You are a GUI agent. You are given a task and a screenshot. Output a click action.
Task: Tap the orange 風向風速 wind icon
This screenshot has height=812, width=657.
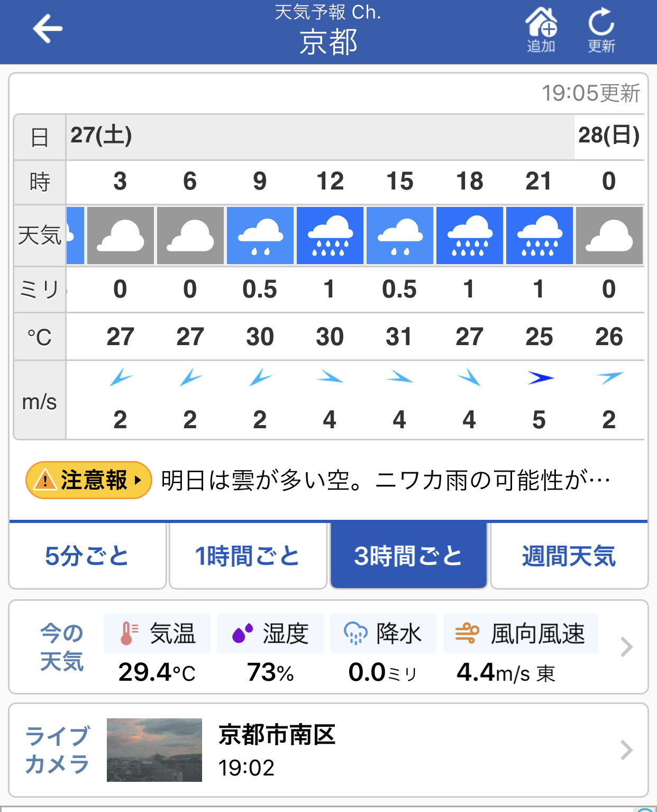click(x=467, y=633)
